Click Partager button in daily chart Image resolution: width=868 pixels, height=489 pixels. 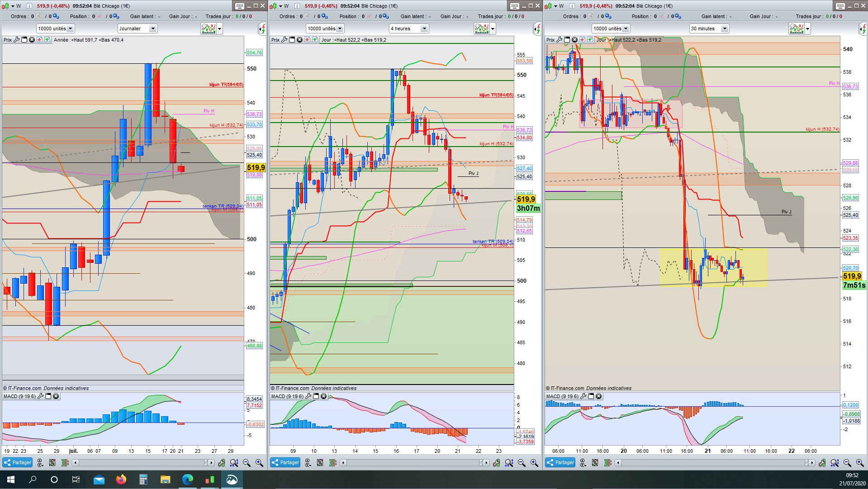pos(17,462)
